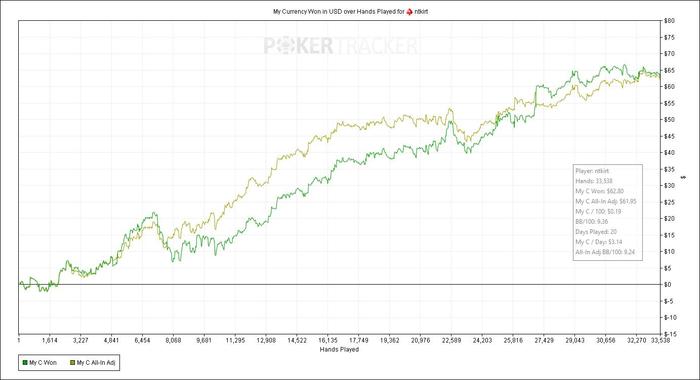The height and width of the screenshot is (380, 700).
Task: Click the '$50' y-axis label
Action: [669, 120]
